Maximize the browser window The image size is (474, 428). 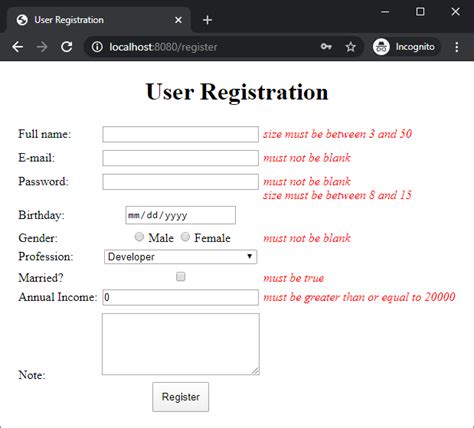click(420, 12)
